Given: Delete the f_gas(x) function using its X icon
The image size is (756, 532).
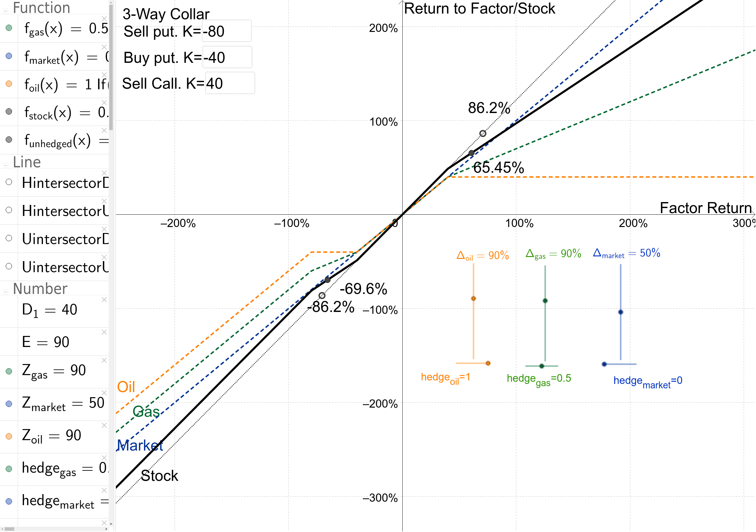Looking at the screenshot, I should point(105,19).
